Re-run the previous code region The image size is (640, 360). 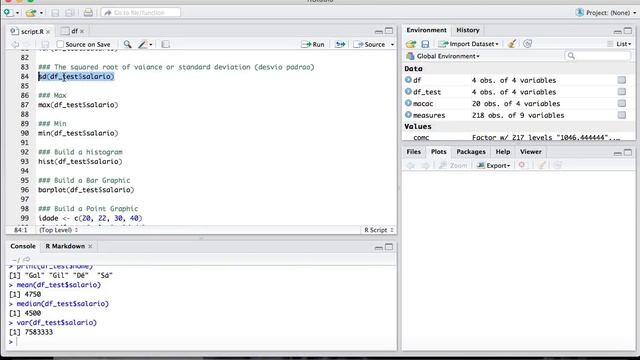click(340, 44)
